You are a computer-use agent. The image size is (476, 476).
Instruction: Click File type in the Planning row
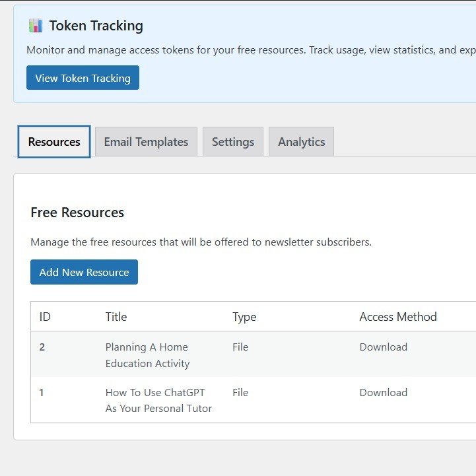click(x=240, y=347)
